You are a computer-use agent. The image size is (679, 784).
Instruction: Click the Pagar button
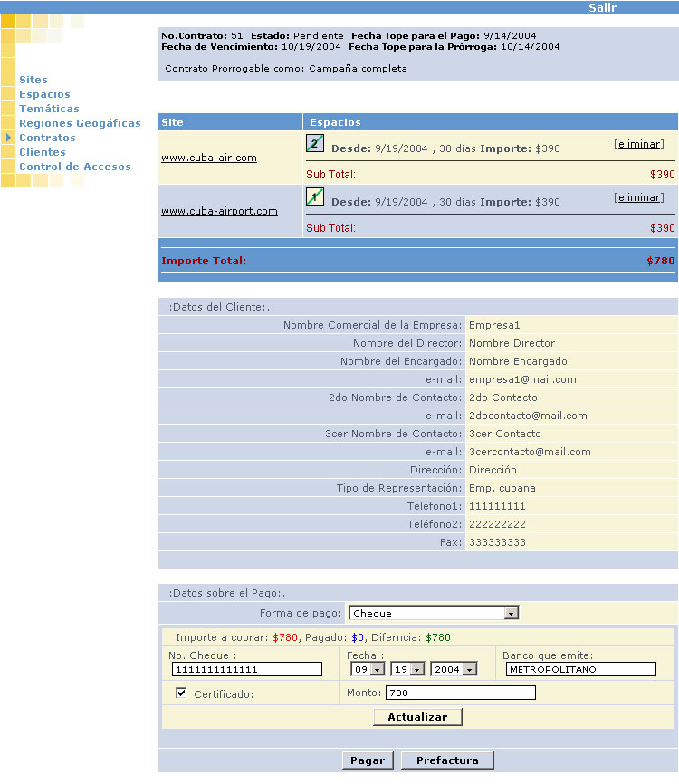(x=368, y=760)
